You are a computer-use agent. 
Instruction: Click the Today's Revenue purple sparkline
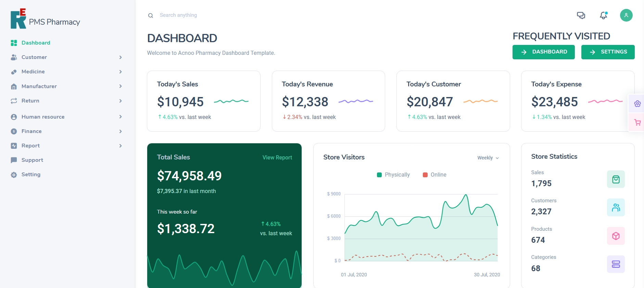point(356,101)
